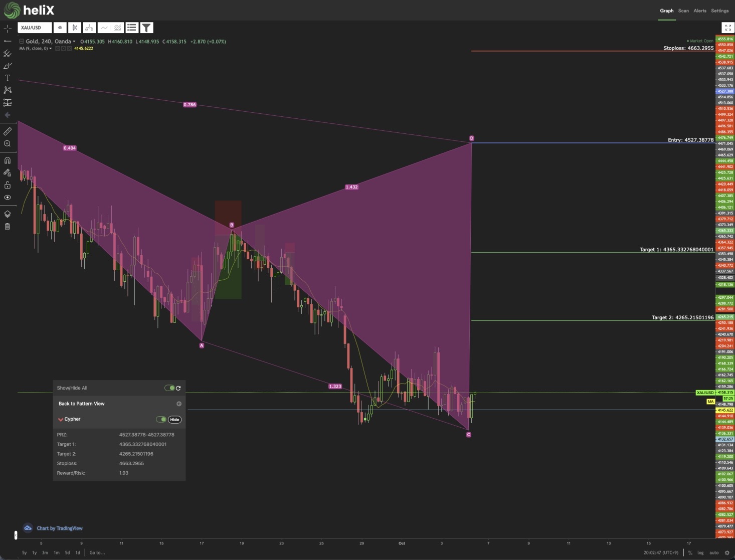Click the XAU/USD symbol input field
Image resolution: width=735 pixels, height=560 pixels.
(35, 28)
